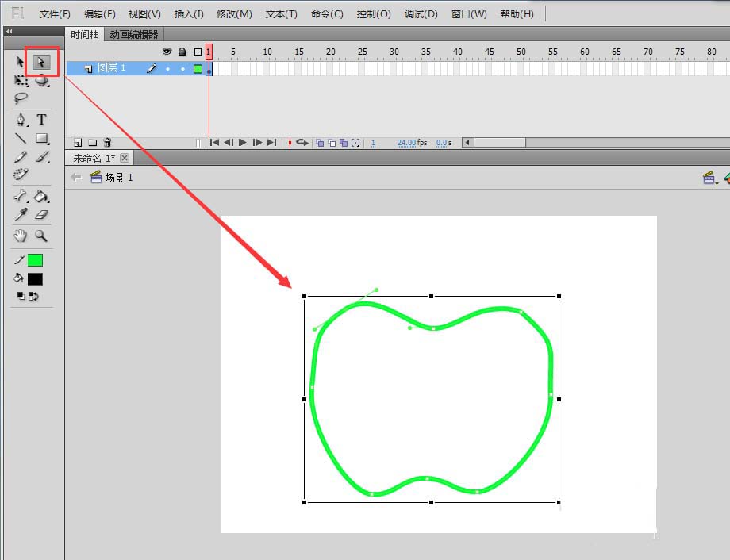Click frame 20 on the timeline ruler
This screenshot has width=730, height=560.
[x=330, y=52]
